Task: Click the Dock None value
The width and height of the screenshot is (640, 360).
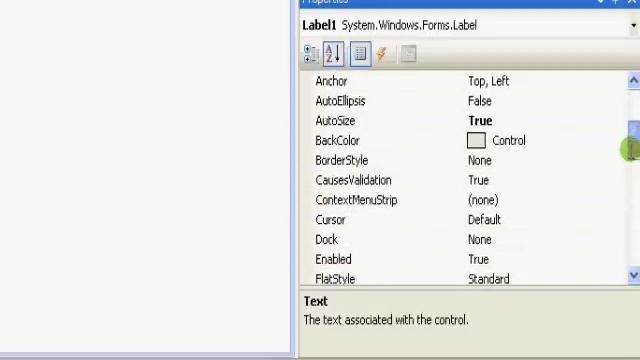Action: 480,240
